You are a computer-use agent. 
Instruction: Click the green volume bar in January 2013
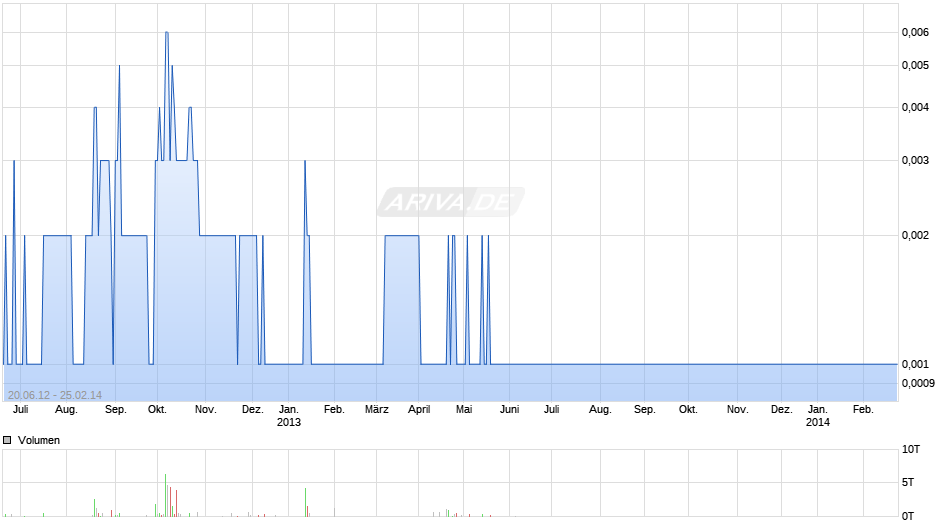[305, 502]
